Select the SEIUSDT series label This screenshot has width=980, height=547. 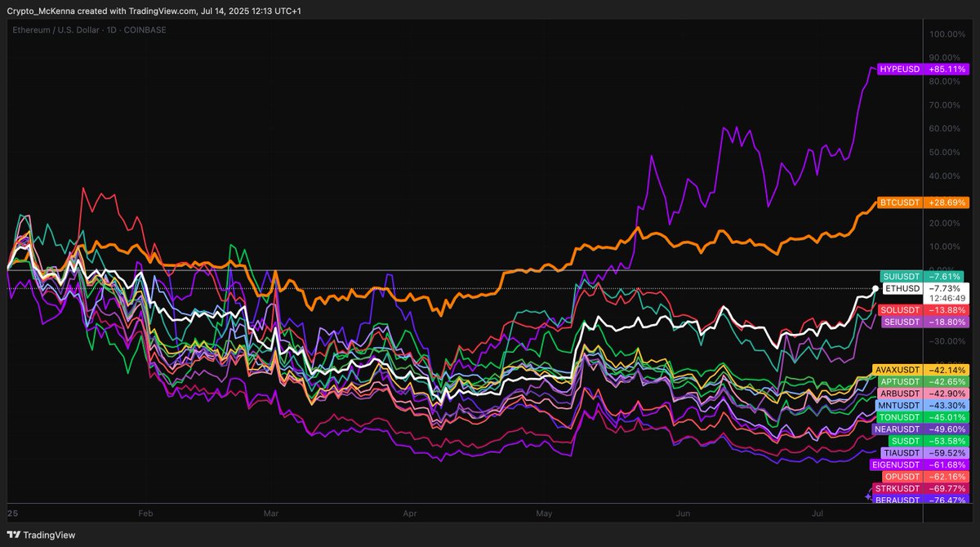point(902,322)
